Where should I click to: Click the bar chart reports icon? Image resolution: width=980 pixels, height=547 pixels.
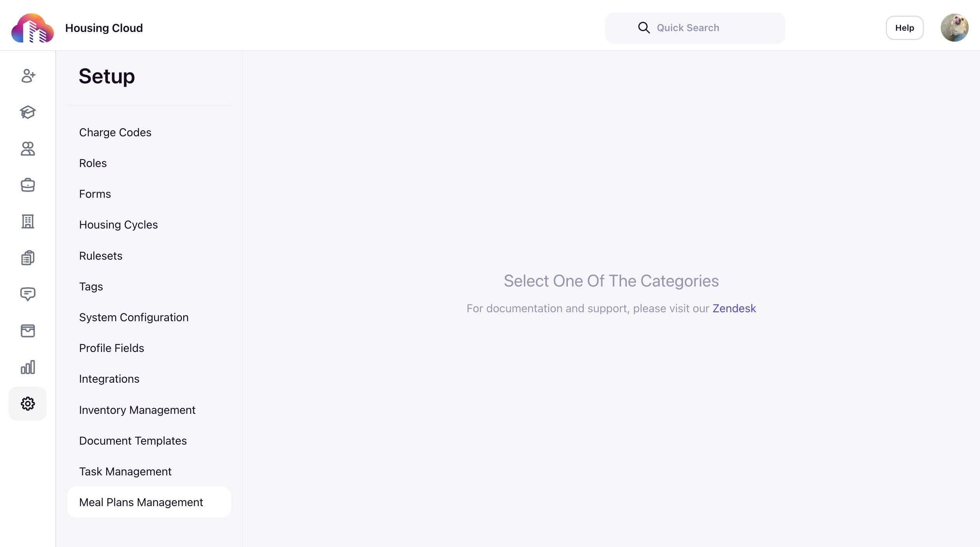coord(28,367)
